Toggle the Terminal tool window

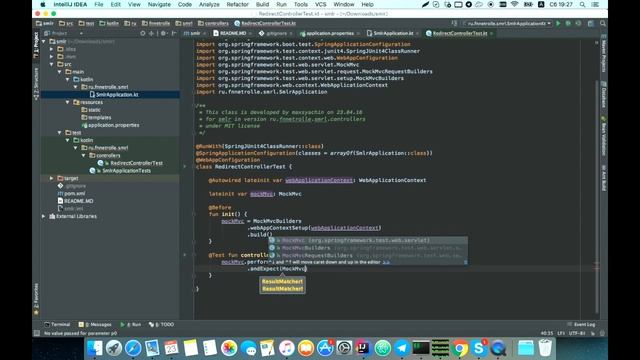pos(57,324)
